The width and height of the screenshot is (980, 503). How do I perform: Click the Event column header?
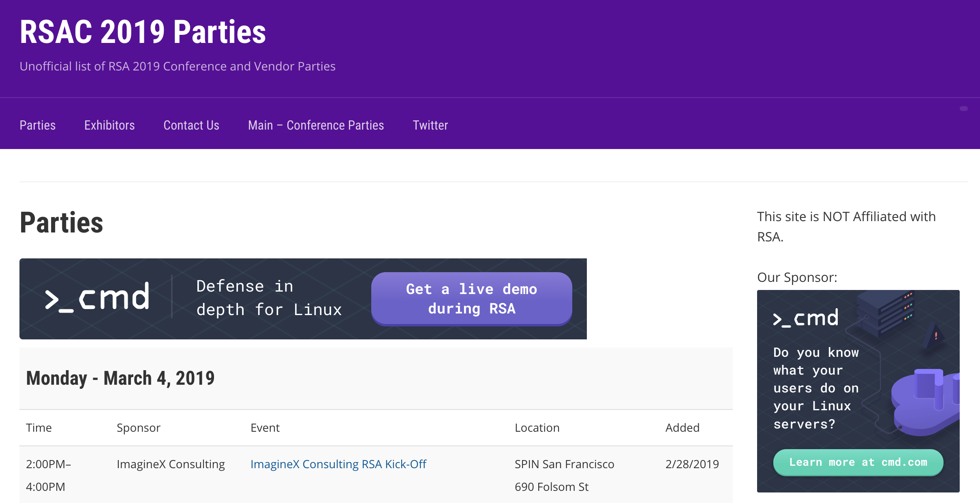coord(265,428)
